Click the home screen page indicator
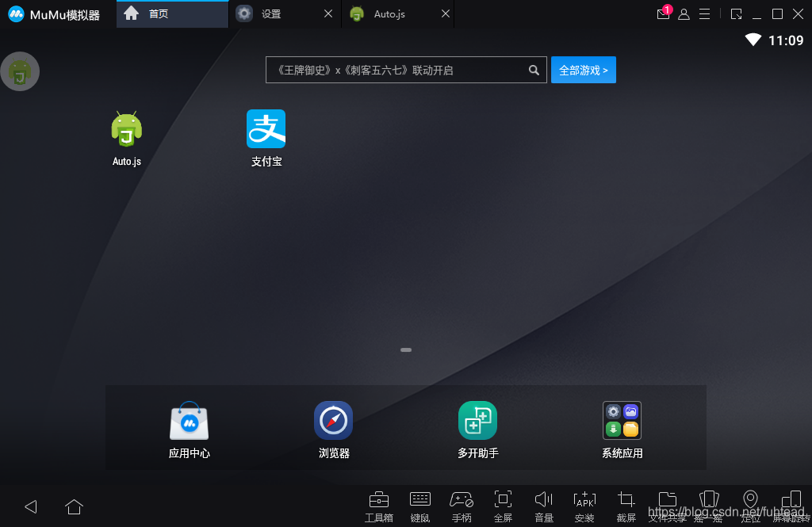Screen dimensions: 812x527 [x=406, y=350]
